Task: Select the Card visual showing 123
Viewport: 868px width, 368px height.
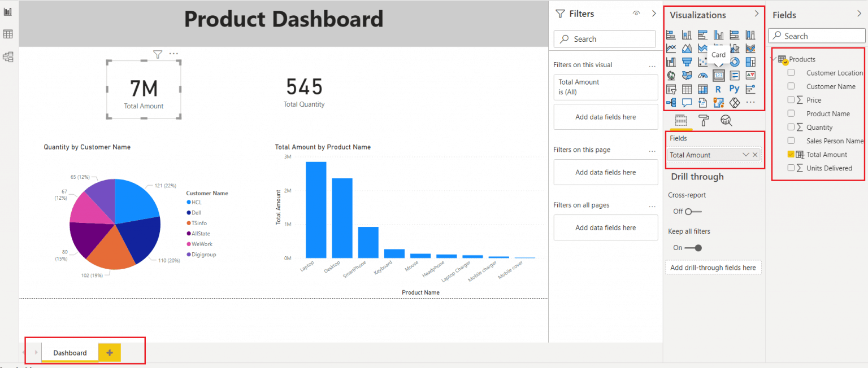Action: tap(719, 76)
